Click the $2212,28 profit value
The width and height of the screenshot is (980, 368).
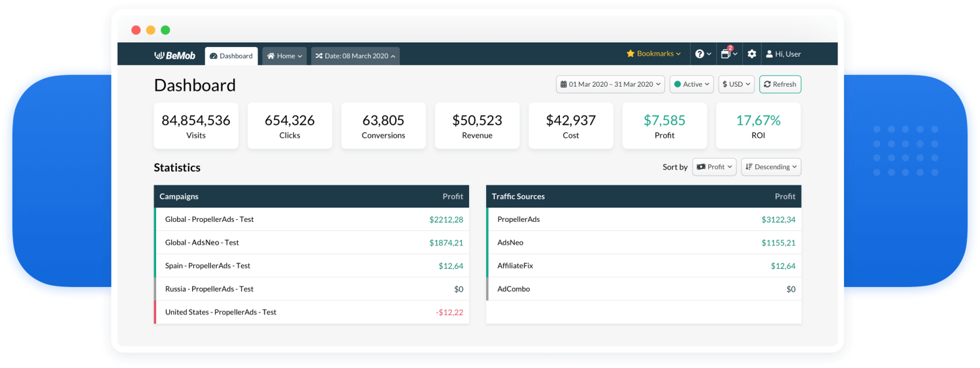tap(446, 220)
